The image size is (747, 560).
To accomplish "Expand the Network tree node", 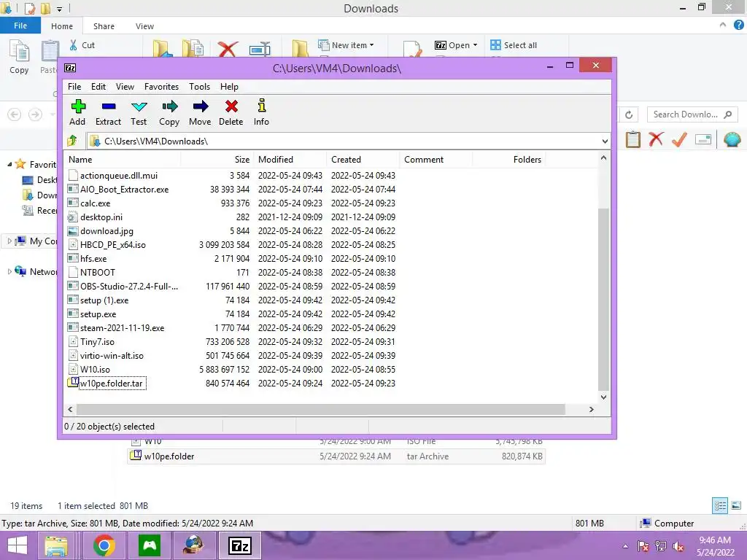I will point(9,271).
